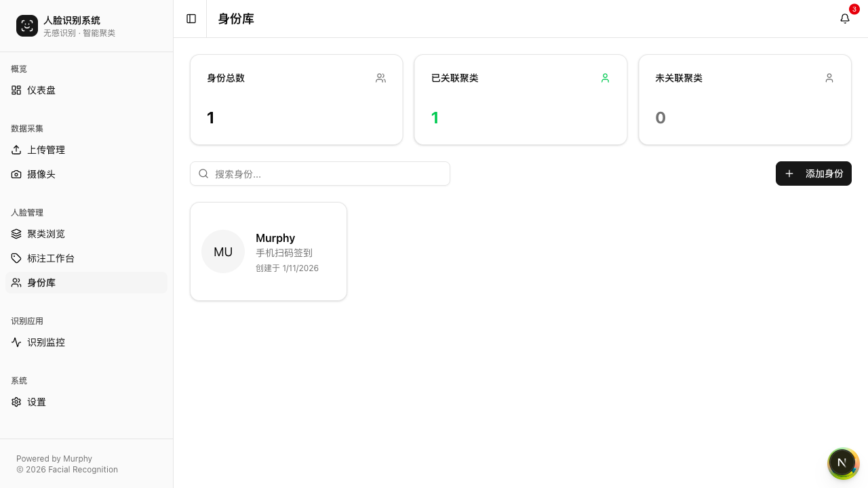
Task: Open the 摄像头 camera page
Action: click(41, 174)
